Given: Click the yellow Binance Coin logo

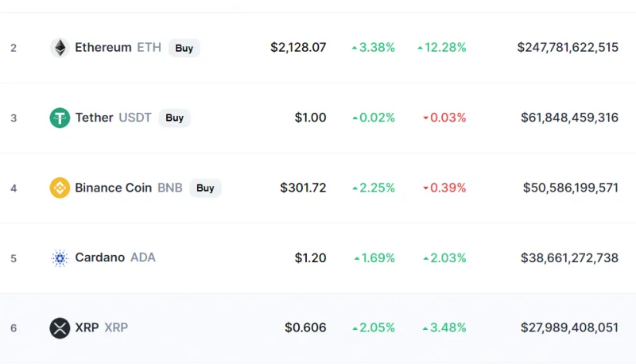Looking at the screenshot, I should click(x=60, y=188).
